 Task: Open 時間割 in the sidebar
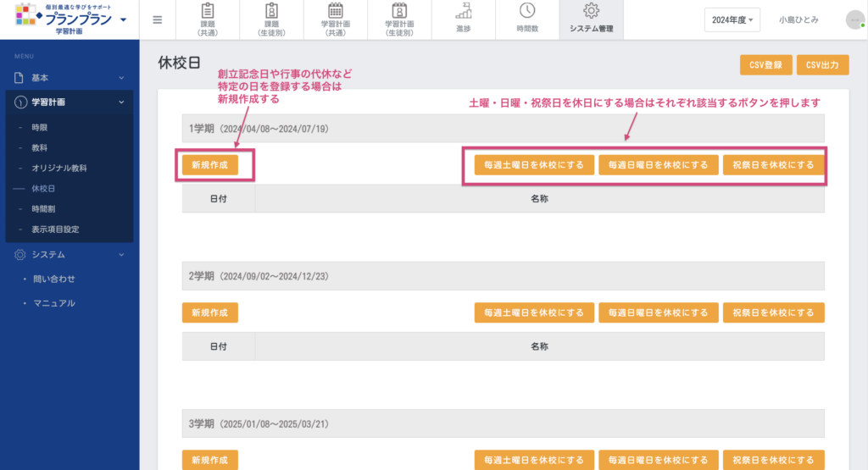click(43, 209)
